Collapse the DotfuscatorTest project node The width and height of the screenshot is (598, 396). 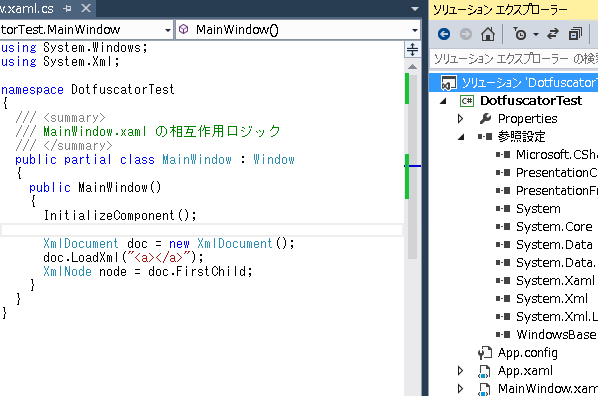443,101
